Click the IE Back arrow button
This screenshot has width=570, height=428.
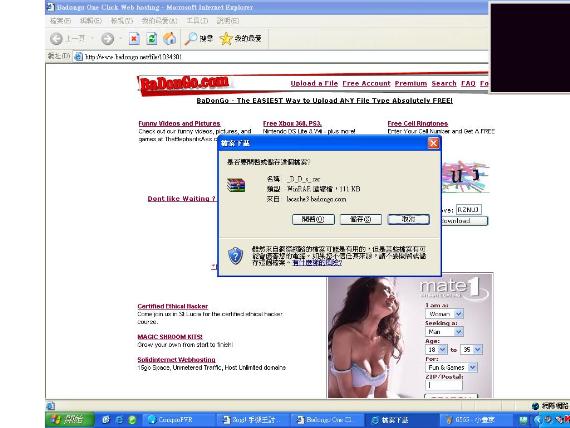coord(56,39)
